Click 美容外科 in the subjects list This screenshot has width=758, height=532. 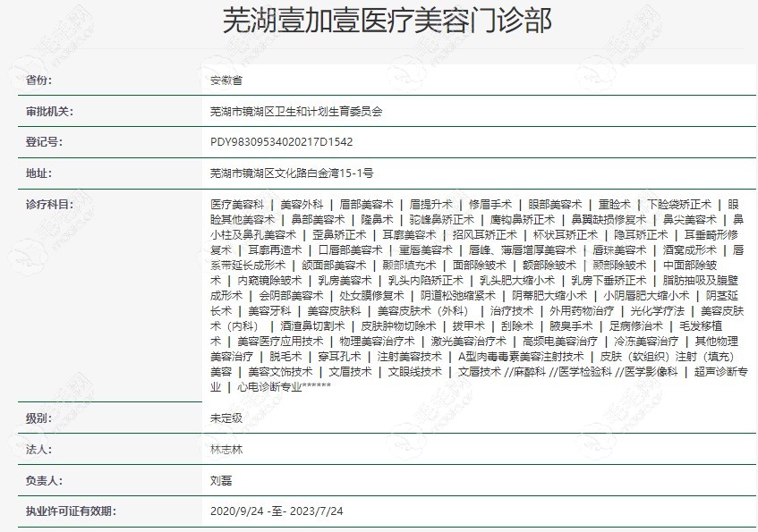pyautogui.click(x=302, y=205)
